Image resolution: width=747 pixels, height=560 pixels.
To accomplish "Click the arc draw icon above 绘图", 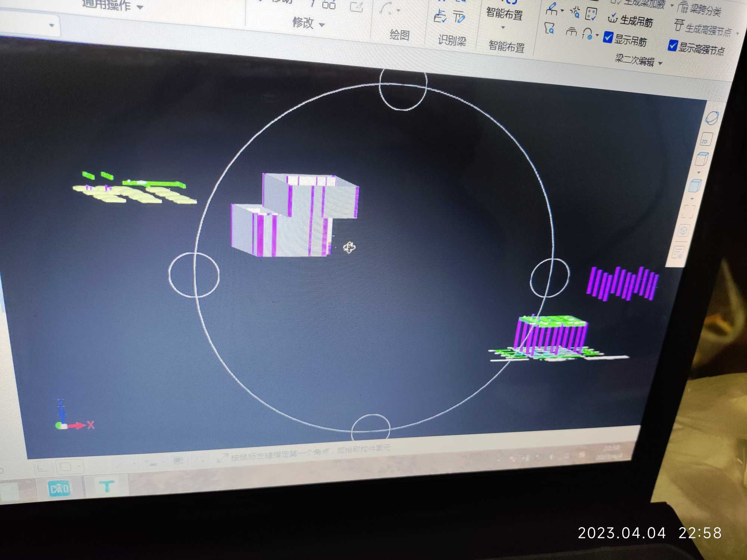I will [x=386, y=8].
